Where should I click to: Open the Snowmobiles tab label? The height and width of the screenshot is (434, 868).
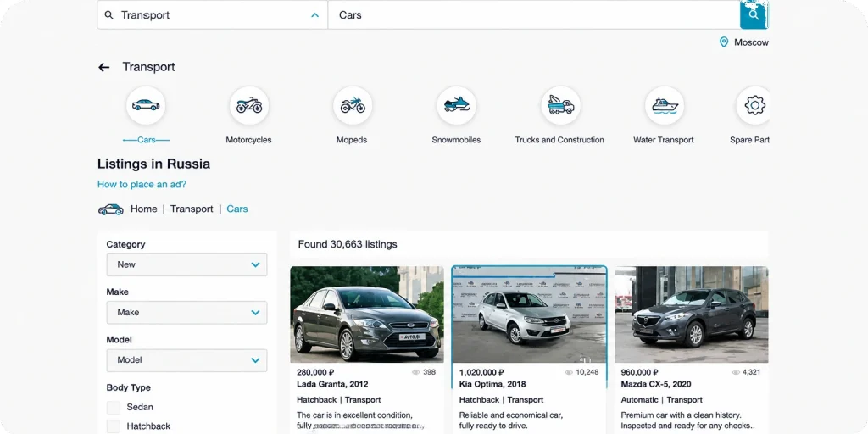(x=456, y=140)
